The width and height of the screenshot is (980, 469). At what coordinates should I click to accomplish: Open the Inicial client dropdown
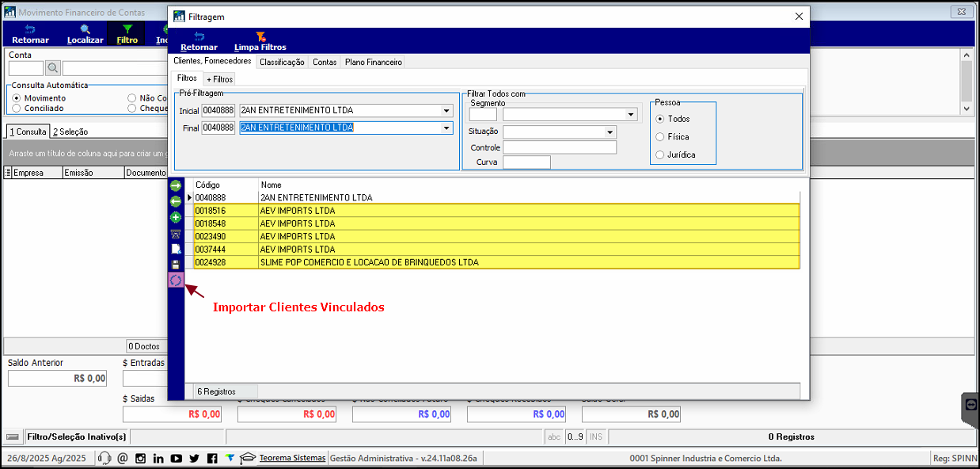(x=446, y=111)
